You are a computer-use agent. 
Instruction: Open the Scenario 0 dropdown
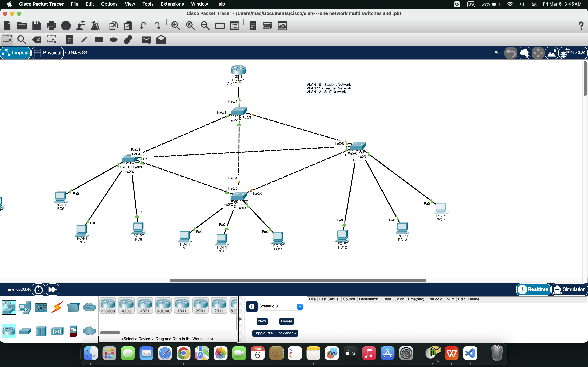[300, 306]
